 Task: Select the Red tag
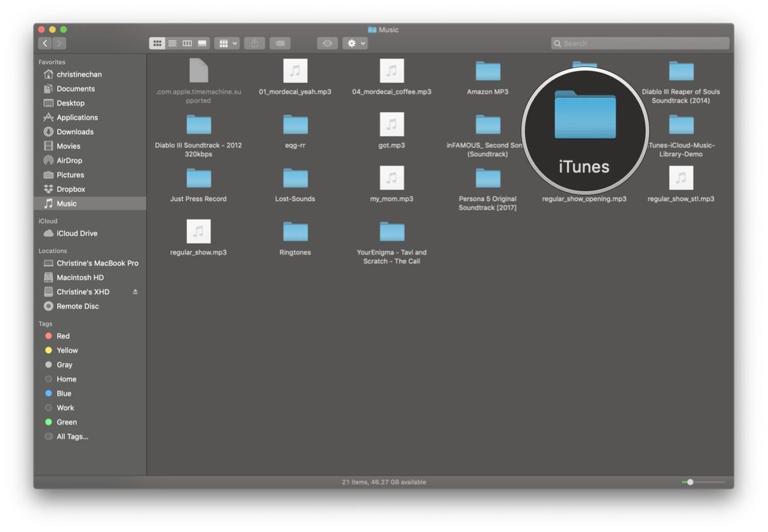62,336
